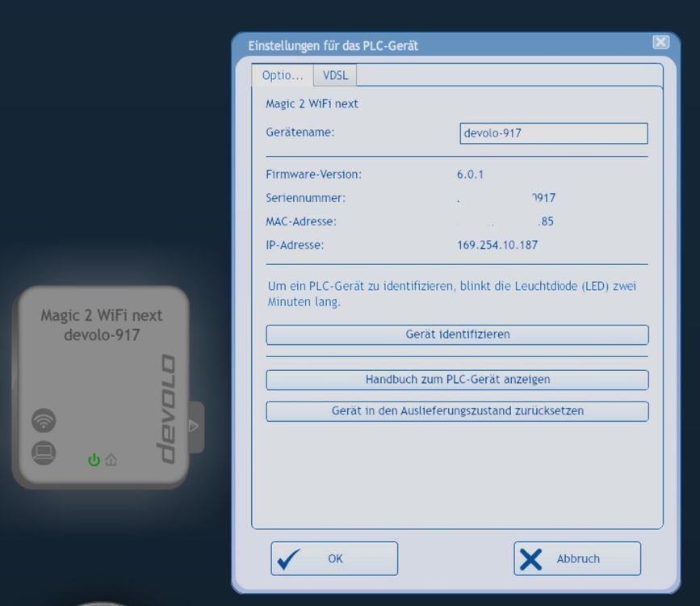This screenshot has height=606, width=700.
Task: Click the house icon beside power symbol
Action: (111, 460)
